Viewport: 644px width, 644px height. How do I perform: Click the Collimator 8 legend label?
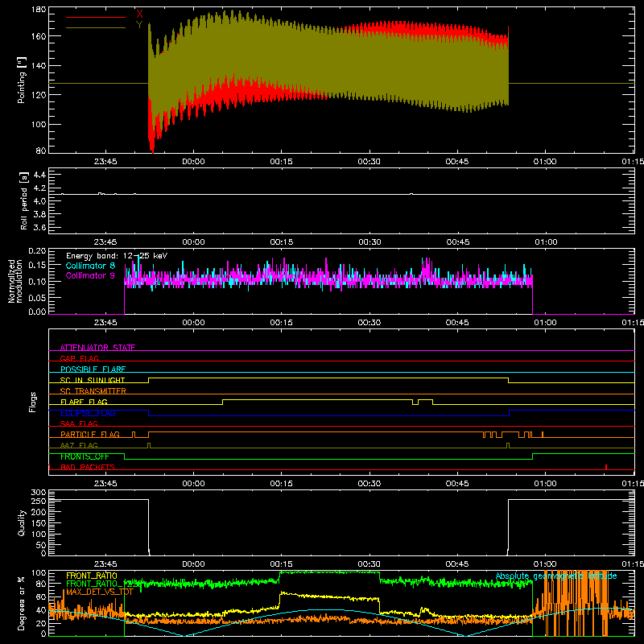point(90,266)
